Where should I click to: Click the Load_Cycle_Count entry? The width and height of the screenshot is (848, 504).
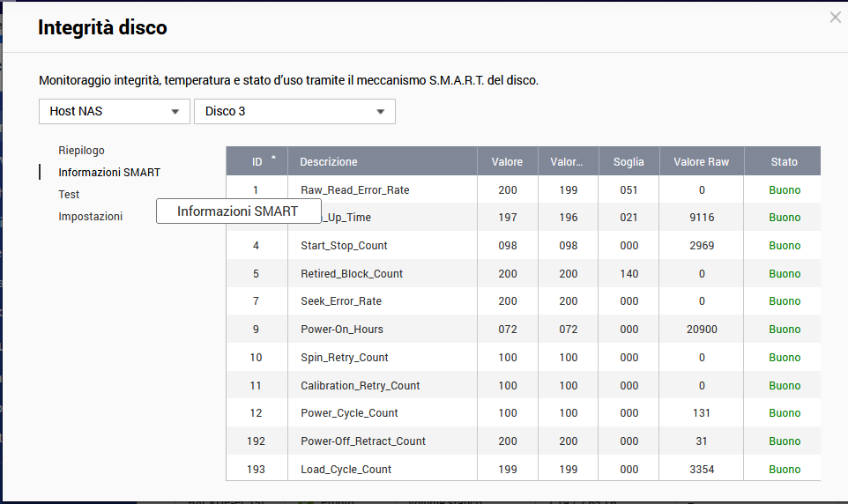pyautogui.click(x=346, y=470)
